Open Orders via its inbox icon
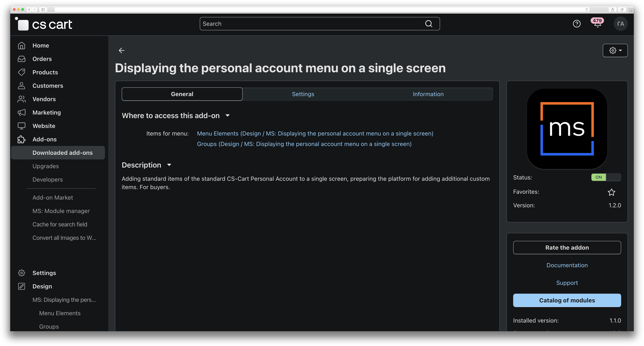Screen dimensions: 644x346 coord(22,59)
